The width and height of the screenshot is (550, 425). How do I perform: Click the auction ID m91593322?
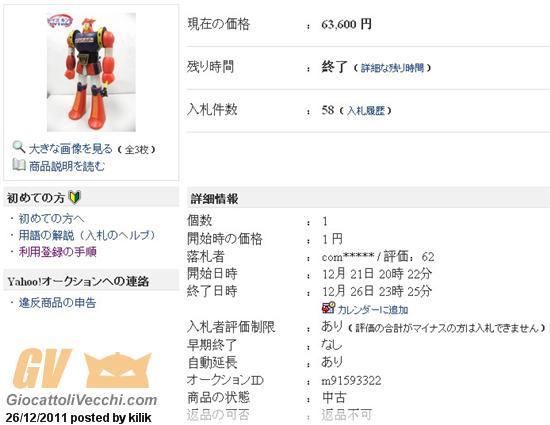351,380
